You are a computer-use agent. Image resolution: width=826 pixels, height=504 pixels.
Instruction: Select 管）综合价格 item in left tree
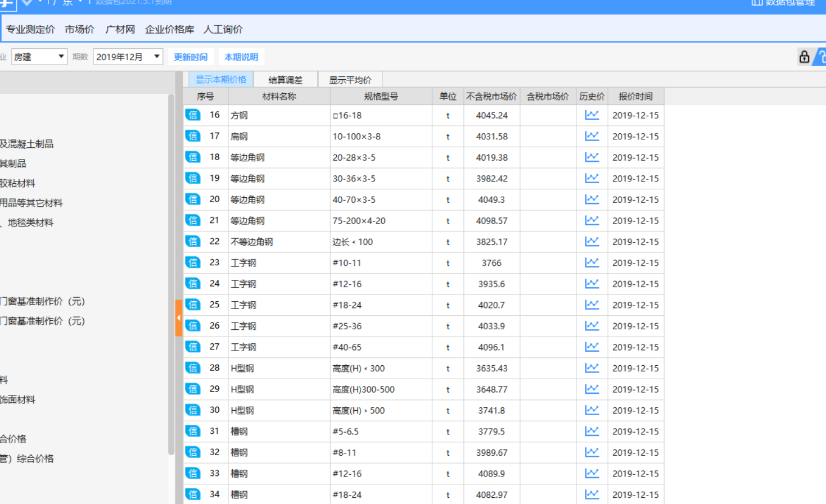27,458
